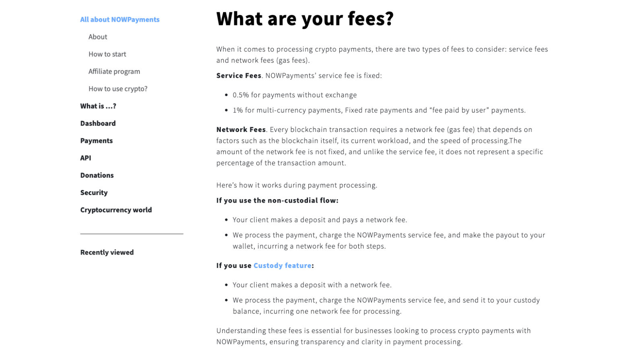Open the About article

point(98,37)
